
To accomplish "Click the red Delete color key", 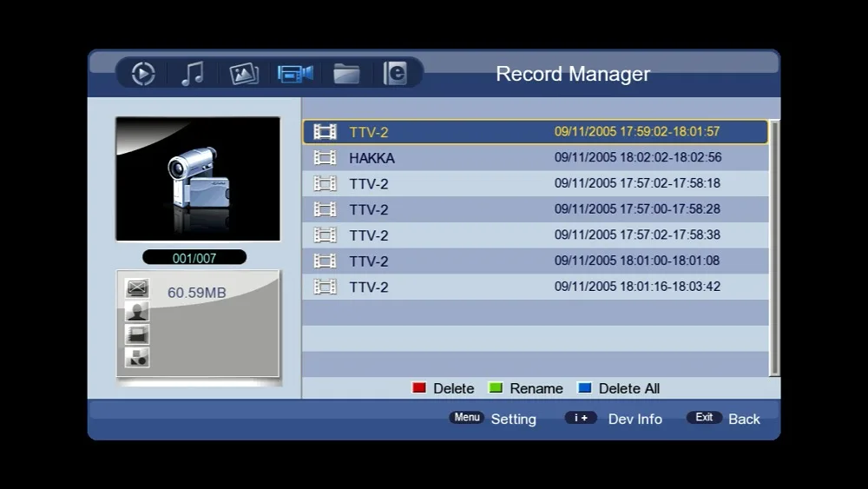I will (419, 387).
